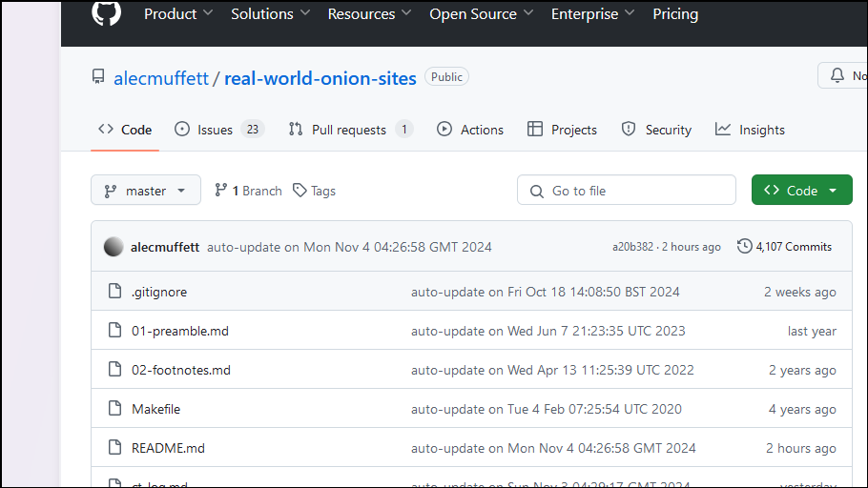Image resolution: width=868 pixels, height=488 pixels.
Task: Open the GitHub logo home link
Action: click(x=106, y=12)
